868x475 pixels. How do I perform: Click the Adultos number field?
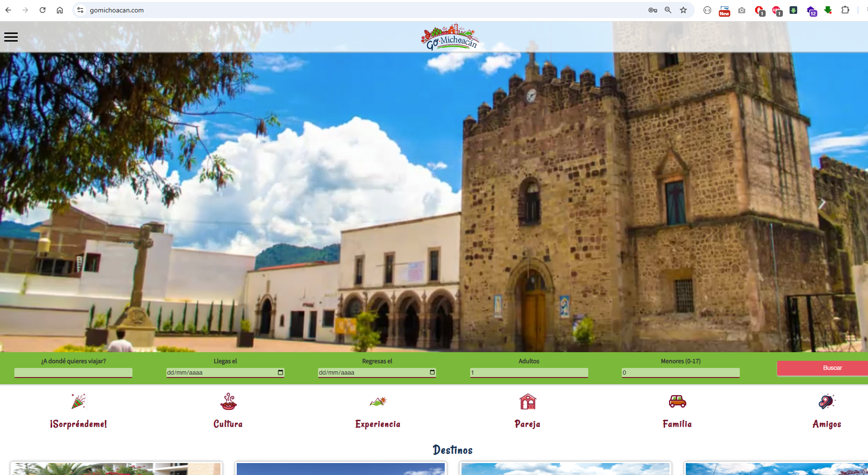(529, 373)
